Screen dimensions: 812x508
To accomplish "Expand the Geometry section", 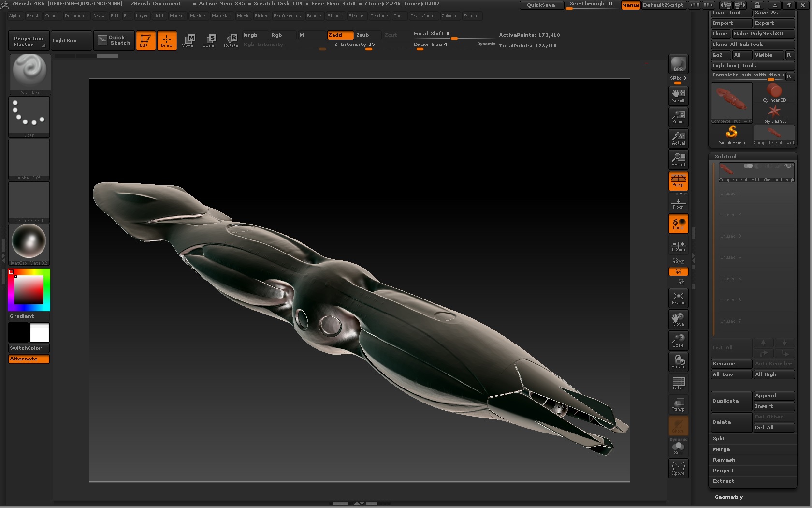I will tap(728, 497).
